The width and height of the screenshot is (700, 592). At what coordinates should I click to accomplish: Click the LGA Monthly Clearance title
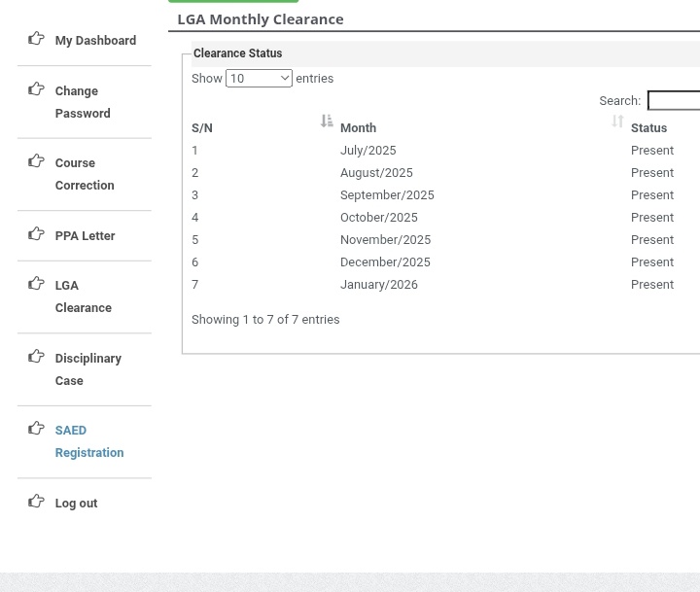pyautogui.click(x=261, y=19)
